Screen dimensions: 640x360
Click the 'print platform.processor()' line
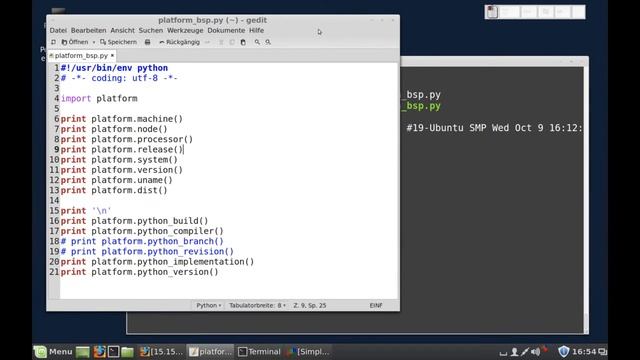click(127, 139)
